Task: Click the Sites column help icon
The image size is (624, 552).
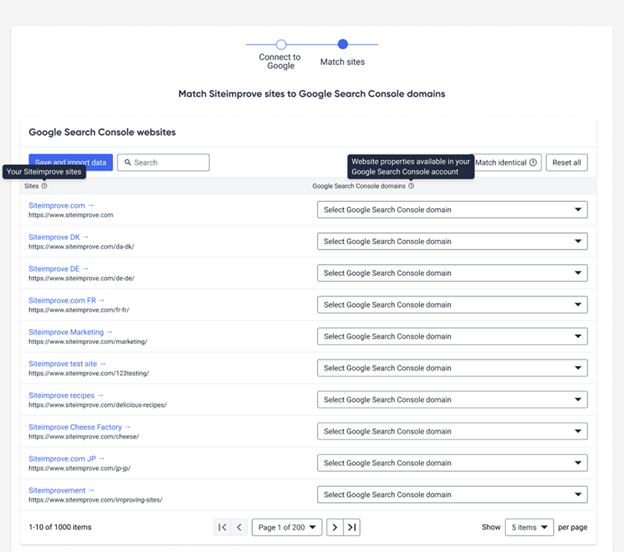Action: 44,186
